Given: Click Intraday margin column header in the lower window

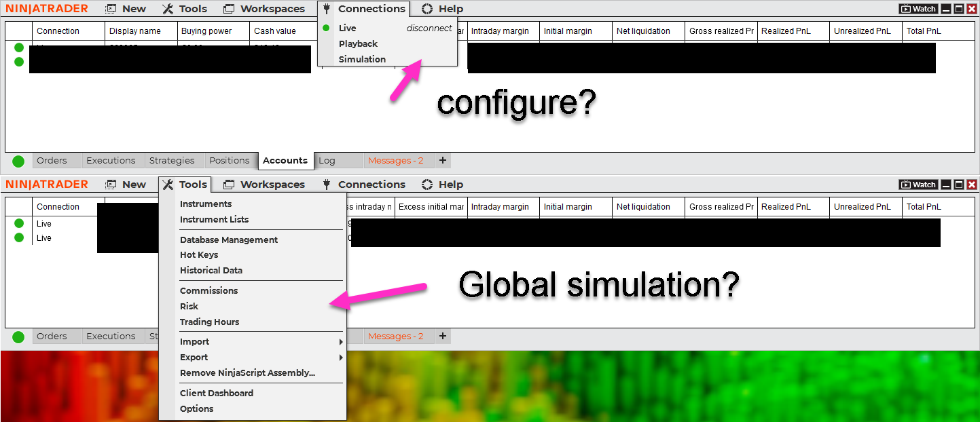Looking at the screenshot, I should (x=503, y=207).
